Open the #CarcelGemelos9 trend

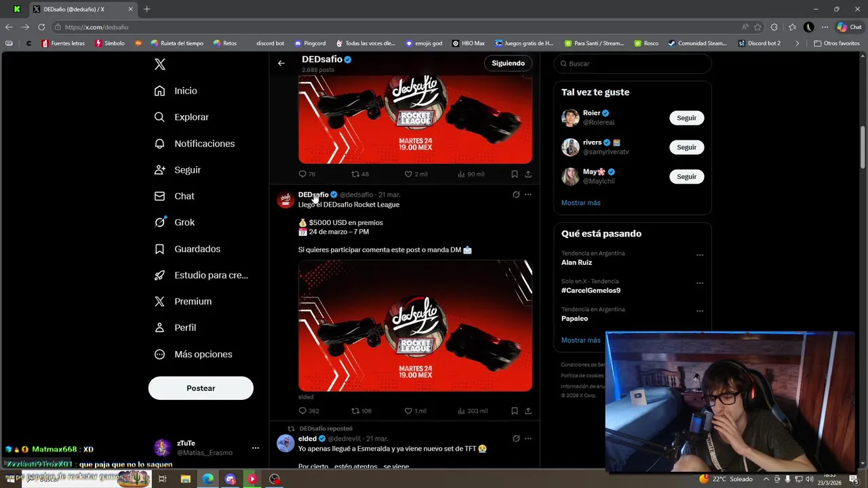tap(591, 290)
